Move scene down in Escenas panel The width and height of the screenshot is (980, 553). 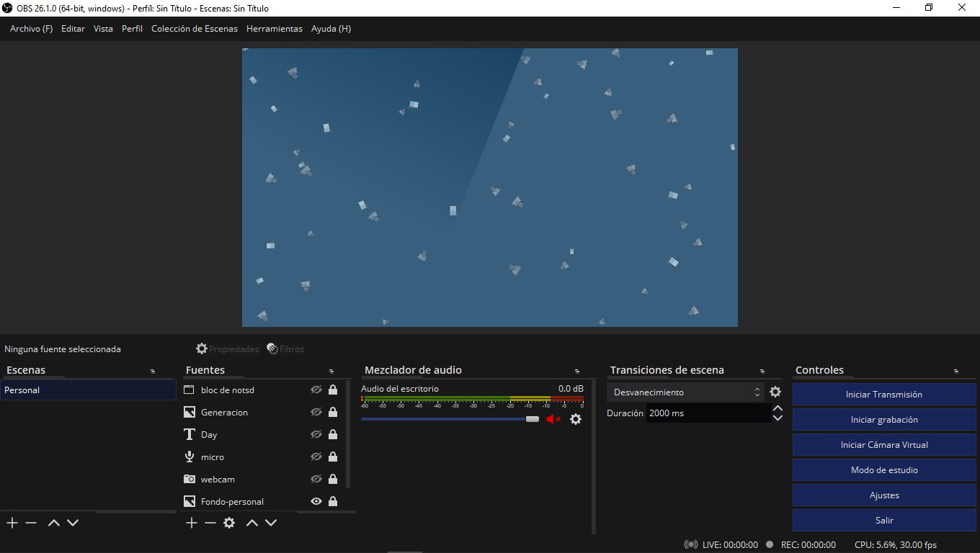click(x=72, y=523)
